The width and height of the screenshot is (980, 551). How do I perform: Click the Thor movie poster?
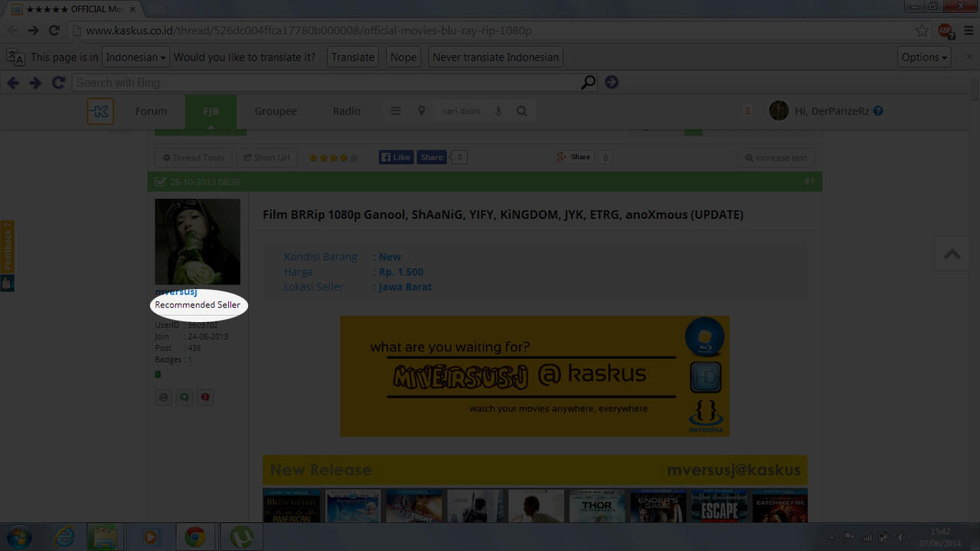coord(596,506)
